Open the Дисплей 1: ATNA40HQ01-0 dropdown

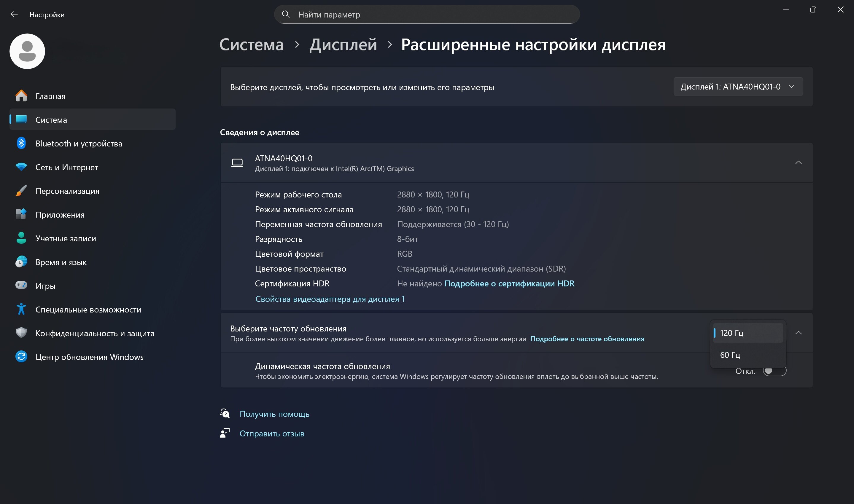738,87
